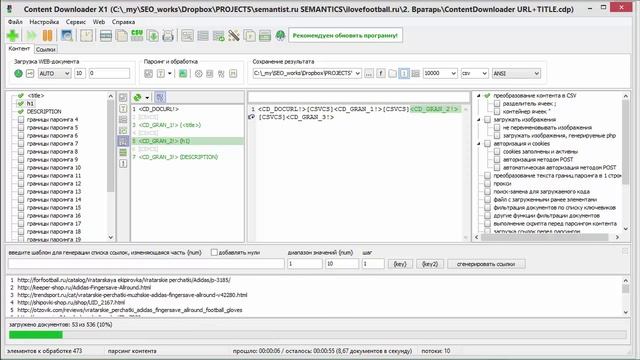Image resolution: width=640 pixels, height=360 pixels.
Task: Uncheck the DESCRIPTION parsing boundary
Action: pos(21,111)
